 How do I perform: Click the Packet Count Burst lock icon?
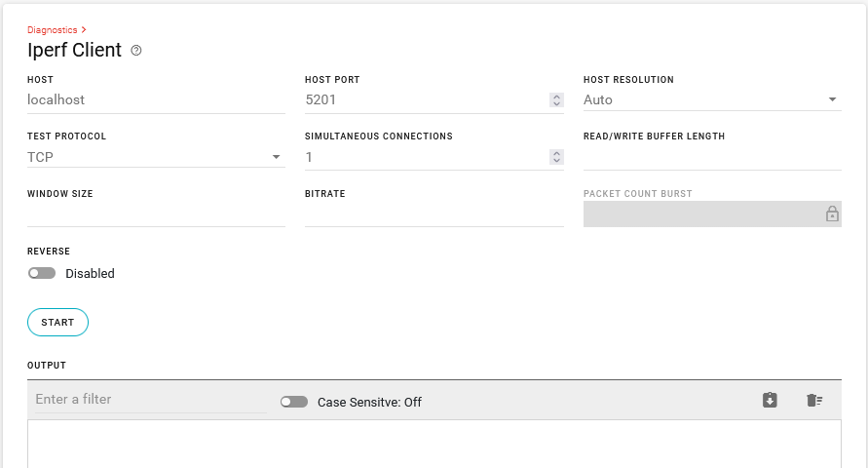832,214
